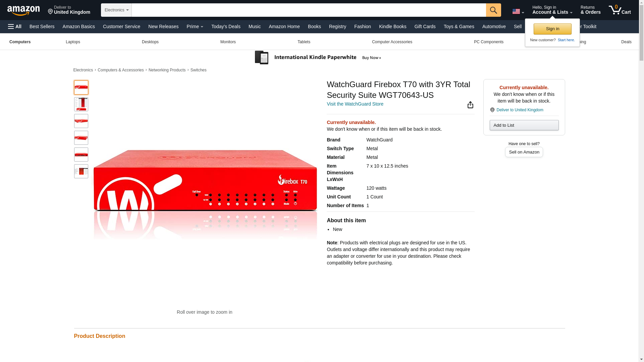Open the shopping cart icon

620,10
